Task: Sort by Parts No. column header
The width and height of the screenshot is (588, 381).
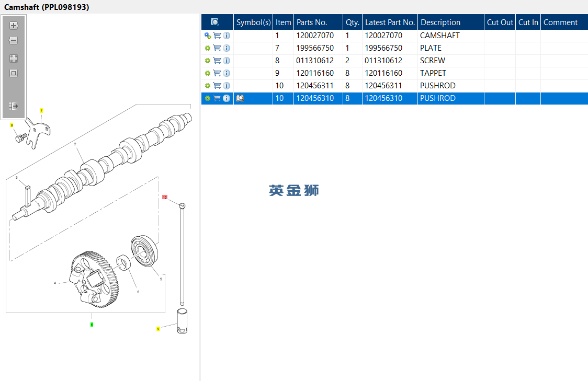Action: coord(318,22)
